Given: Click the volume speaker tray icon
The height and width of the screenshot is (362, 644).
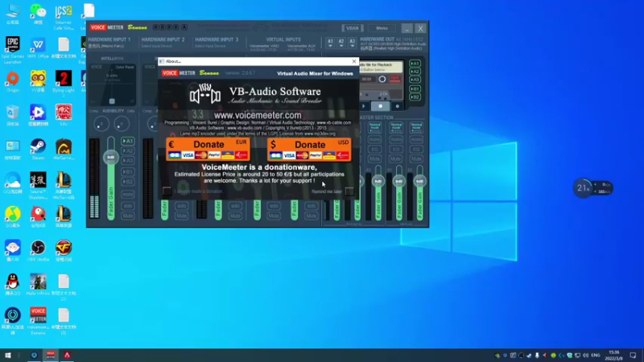Looking at the screenshot, I should [586, 355].
